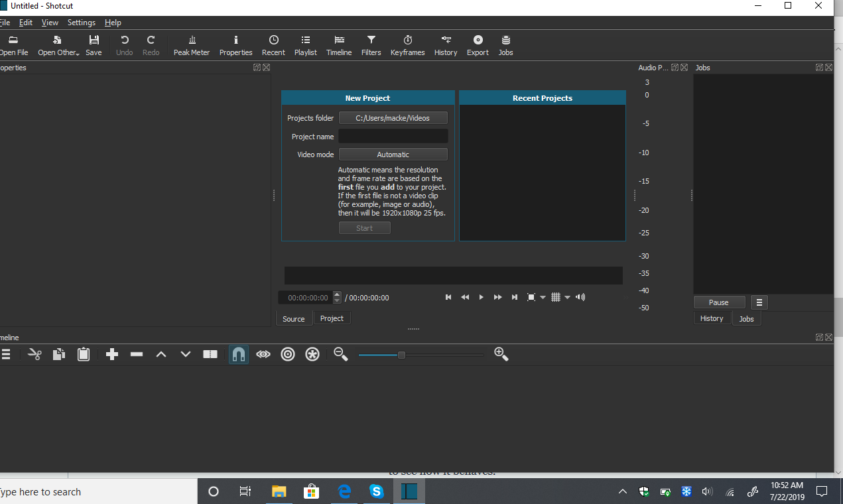Click the Open File toolbar icon
843x504 pixels.
click(x=13, y=45)
